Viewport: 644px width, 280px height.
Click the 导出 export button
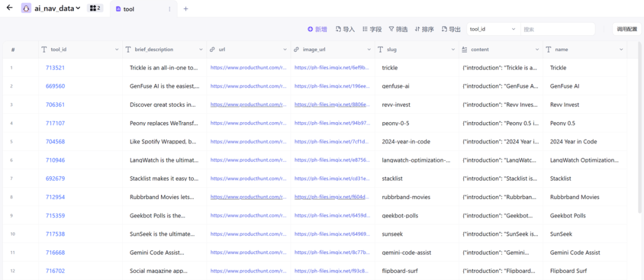pos(451,29)
